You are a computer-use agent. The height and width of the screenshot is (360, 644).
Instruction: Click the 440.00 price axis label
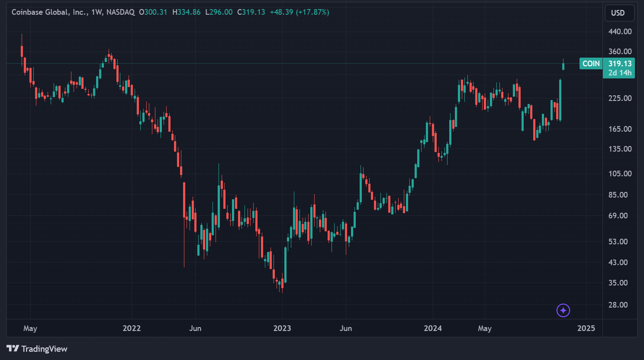[620, 32]
